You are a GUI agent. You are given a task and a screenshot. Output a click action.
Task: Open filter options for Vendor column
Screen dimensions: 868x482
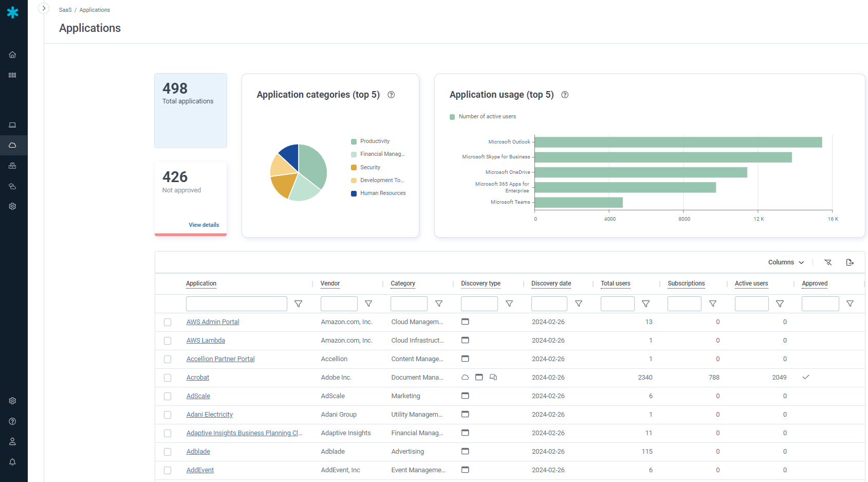368,304
